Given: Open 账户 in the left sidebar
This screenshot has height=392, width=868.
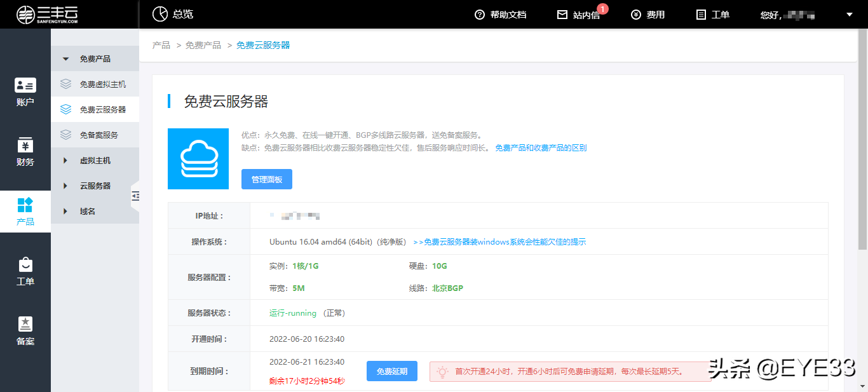Looking at the screenshot, I should [25, 91].
